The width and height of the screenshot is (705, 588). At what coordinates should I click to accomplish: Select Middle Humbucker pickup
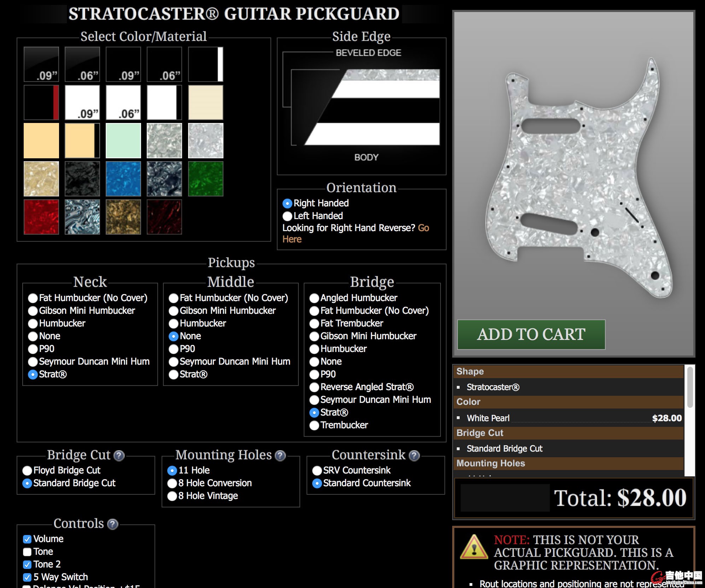174,324
